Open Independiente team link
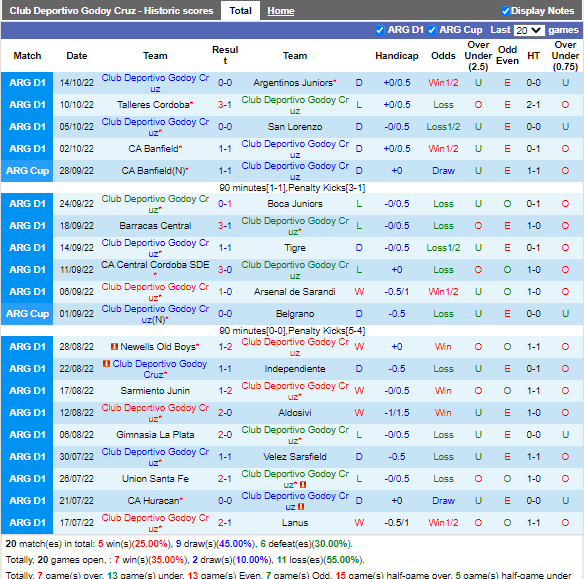The height and width of the screenshot is (579, 584). pos(295,369)
